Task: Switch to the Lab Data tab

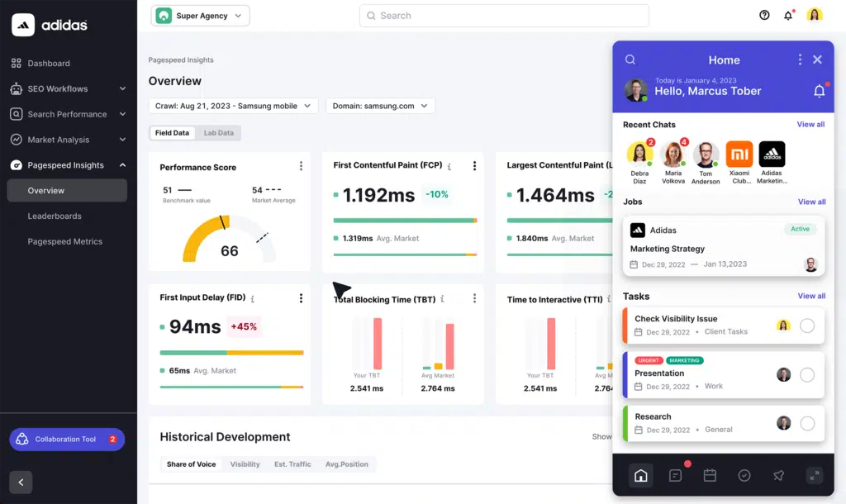Action: pos(219,133)
